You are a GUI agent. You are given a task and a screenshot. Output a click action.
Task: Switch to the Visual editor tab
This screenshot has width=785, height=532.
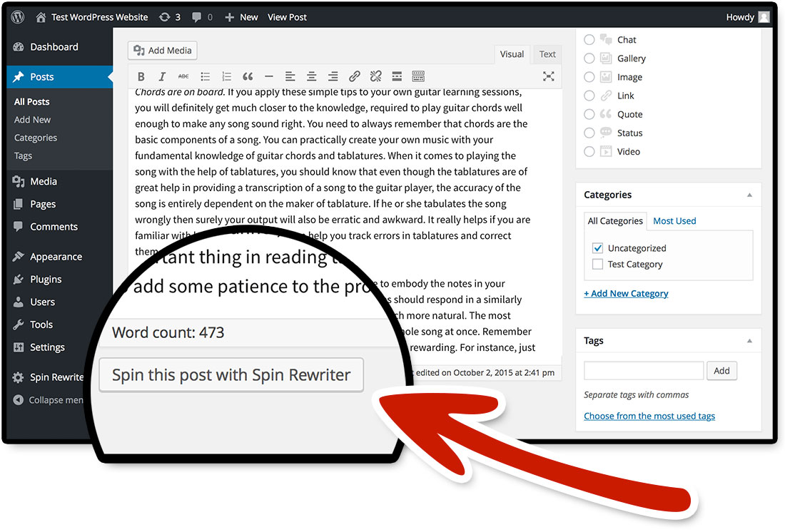[512, 54]
